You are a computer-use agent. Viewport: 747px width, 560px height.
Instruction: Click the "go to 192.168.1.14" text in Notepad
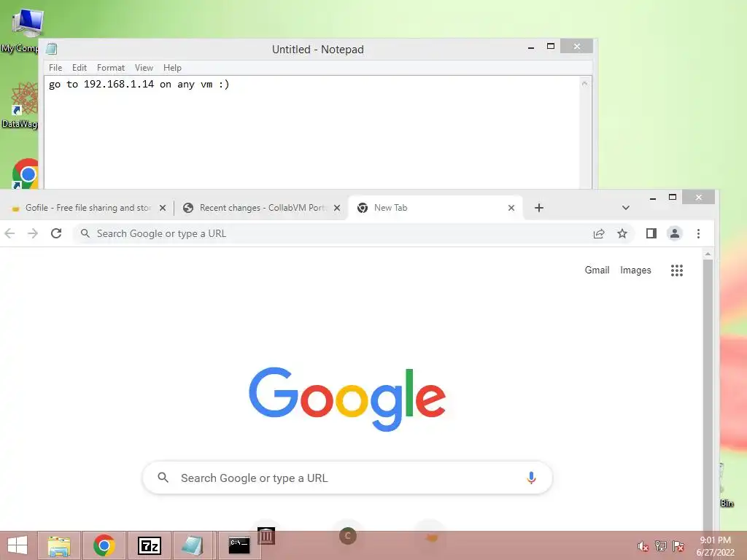[x=101, y=85]
